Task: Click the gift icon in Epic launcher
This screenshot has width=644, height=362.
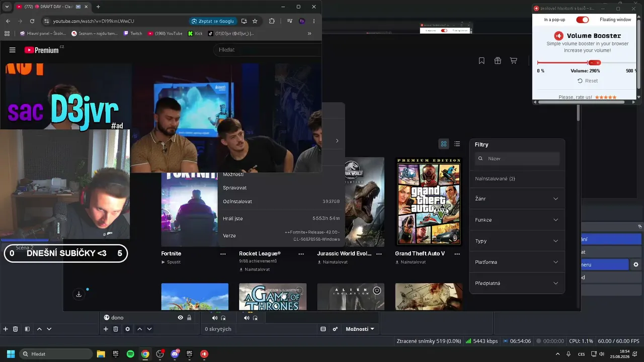Action: coord(498,61)
